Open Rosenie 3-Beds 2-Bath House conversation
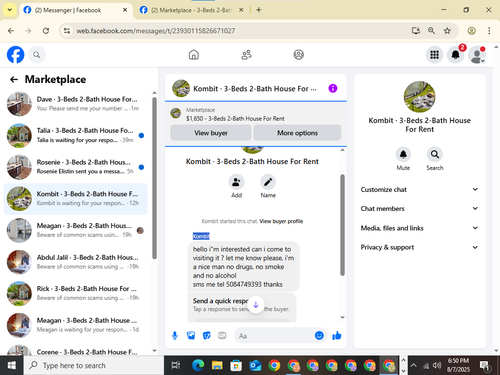 pos(76,167)
